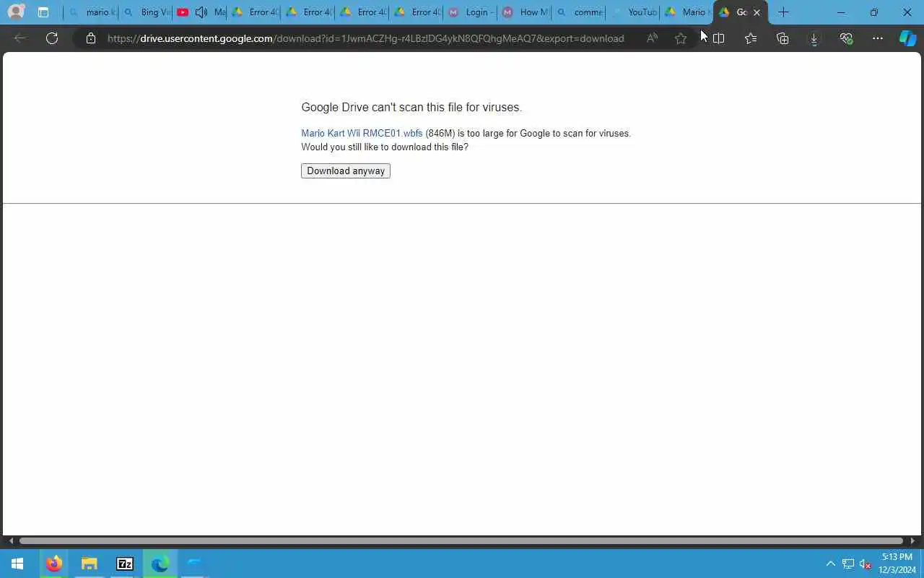Switch to the 'comme' search tab
Viewport: 924px width, 578px height.
point(579,12)
